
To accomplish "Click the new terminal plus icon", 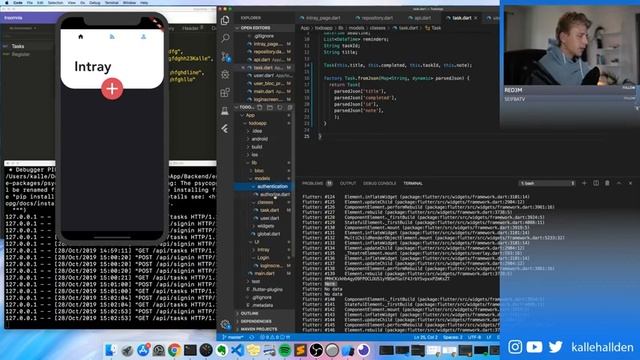I will click(x=584, y=183).
